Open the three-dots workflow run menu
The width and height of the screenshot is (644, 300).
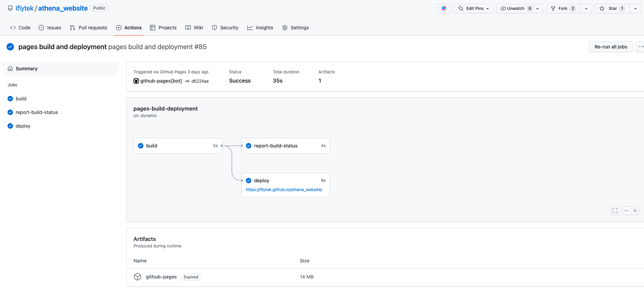coord(640,47)
